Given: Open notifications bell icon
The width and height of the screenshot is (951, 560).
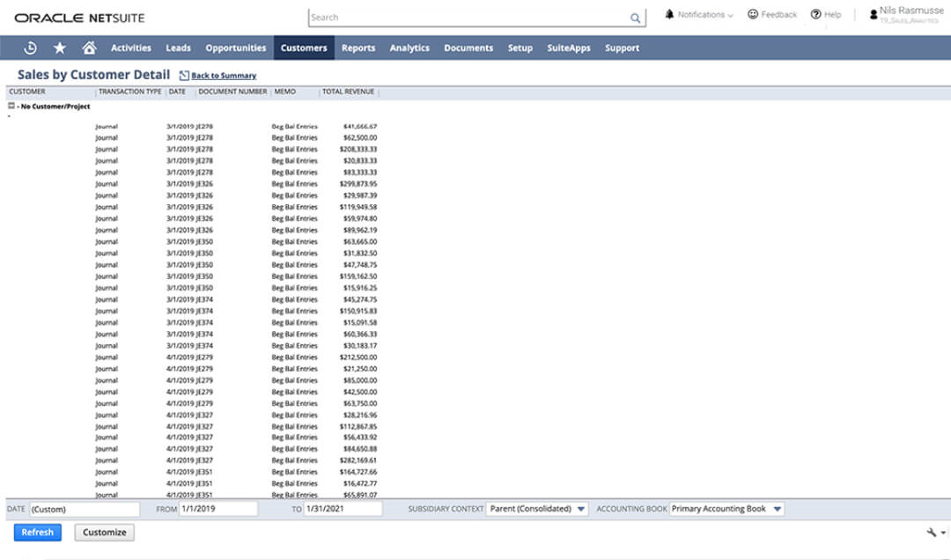Looking at the screenshot, I should click(669, 14).
